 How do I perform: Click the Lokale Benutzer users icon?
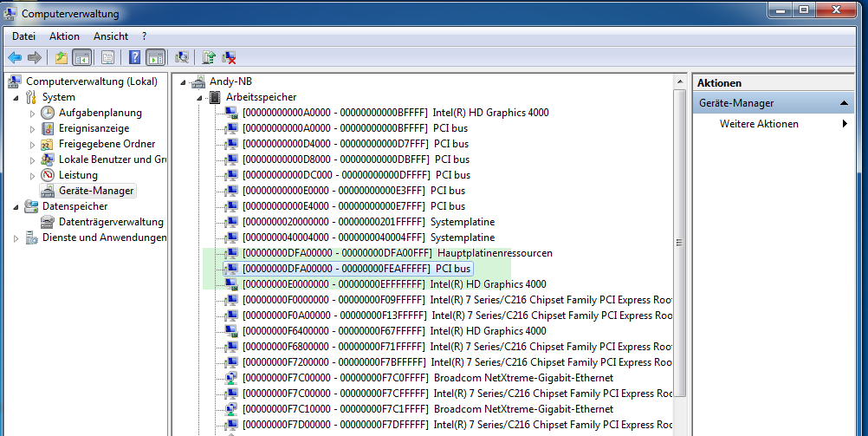pyautogui.click(x=48, y=159)
